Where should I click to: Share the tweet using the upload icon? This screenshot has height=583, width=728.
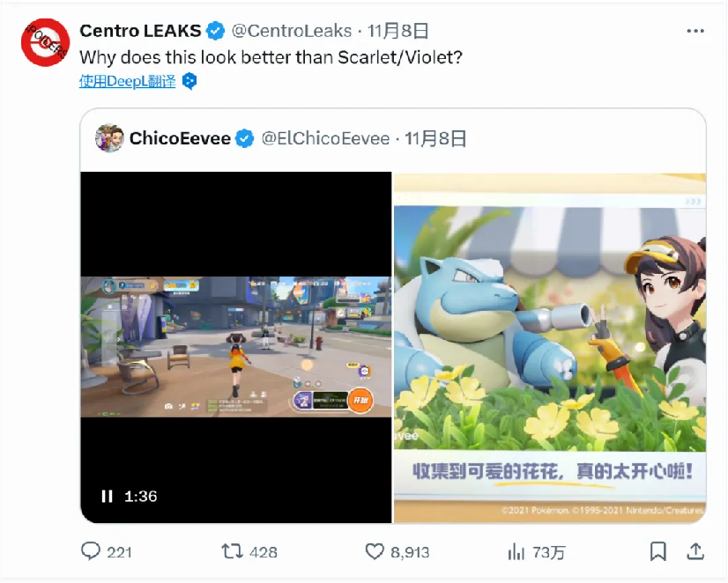click(695, 551)
